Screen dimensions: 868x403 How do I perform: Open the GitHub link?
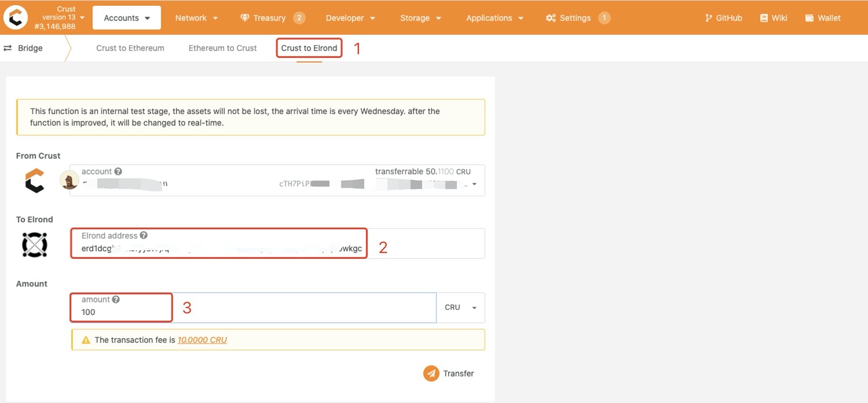tap(724, 18)
